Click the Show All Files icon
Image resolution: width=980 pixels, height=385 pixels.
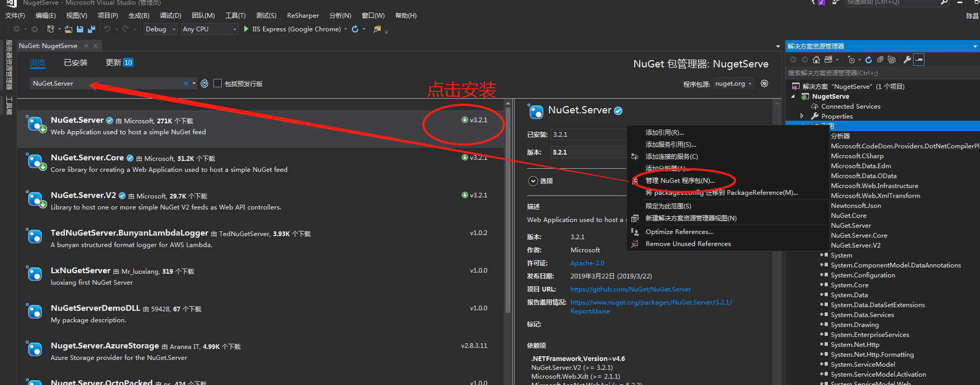click(x=892, y=60)
